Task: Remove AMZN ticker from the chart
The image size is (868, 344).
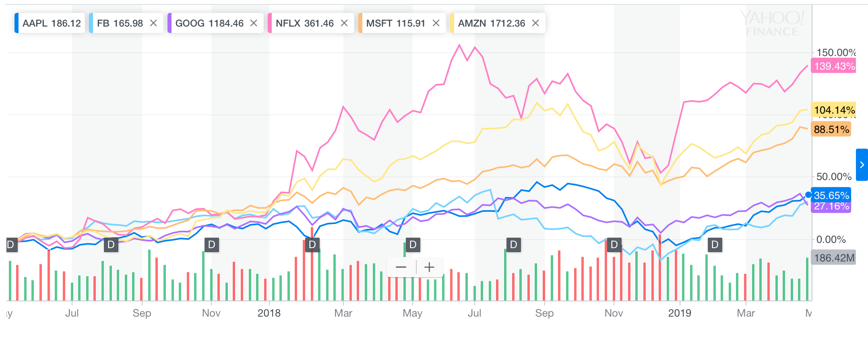Action: pos(535,23)
